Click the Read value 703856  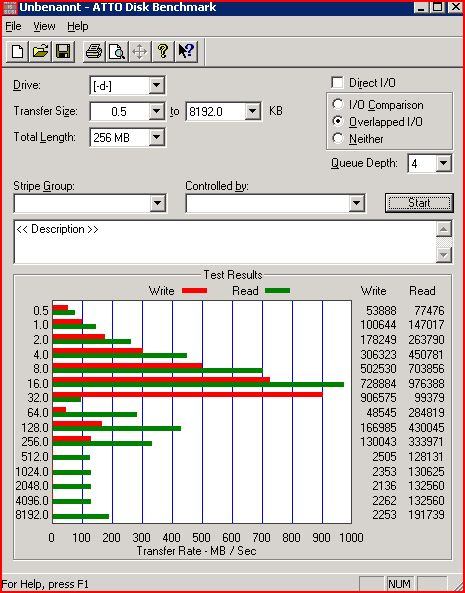click(426, 369)
